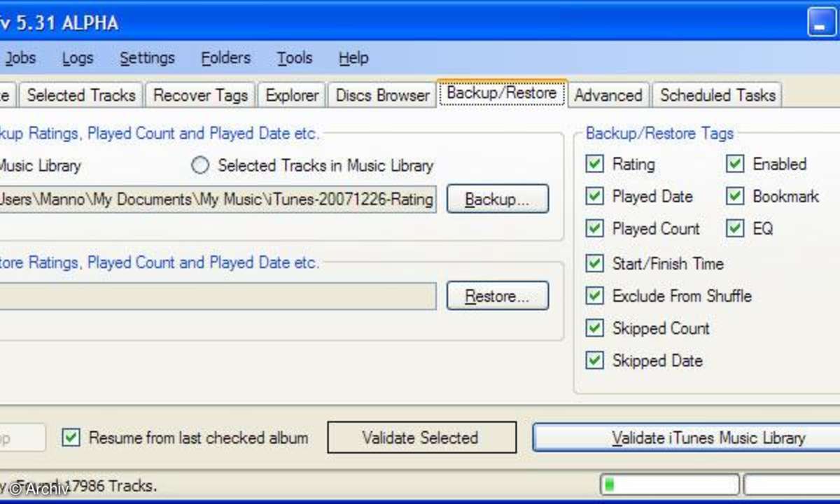Minimize the application window
The height and width of the screenshot is (504, 840).
click(x=821, y=22)
